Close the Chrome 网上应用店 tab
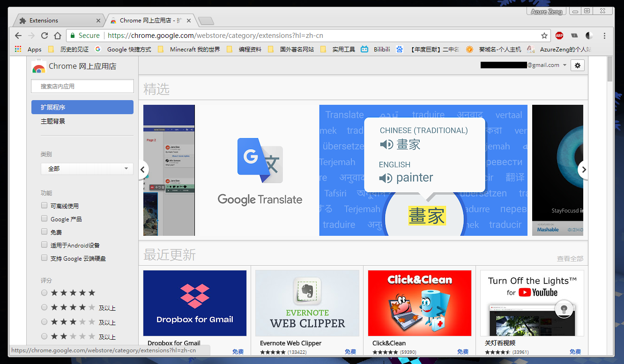Viewport: 624px width, 364px height. (x=189, y=21)
